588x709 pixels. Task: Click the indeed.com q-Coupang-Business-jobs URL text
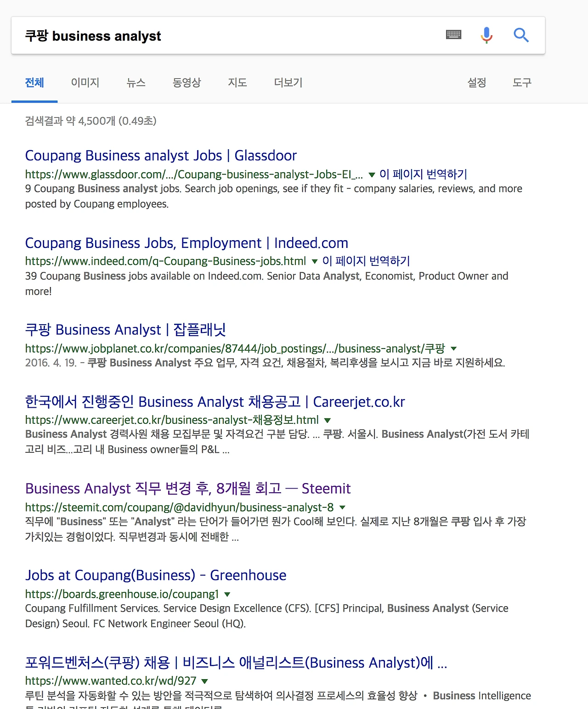click(x=165, y=261)
